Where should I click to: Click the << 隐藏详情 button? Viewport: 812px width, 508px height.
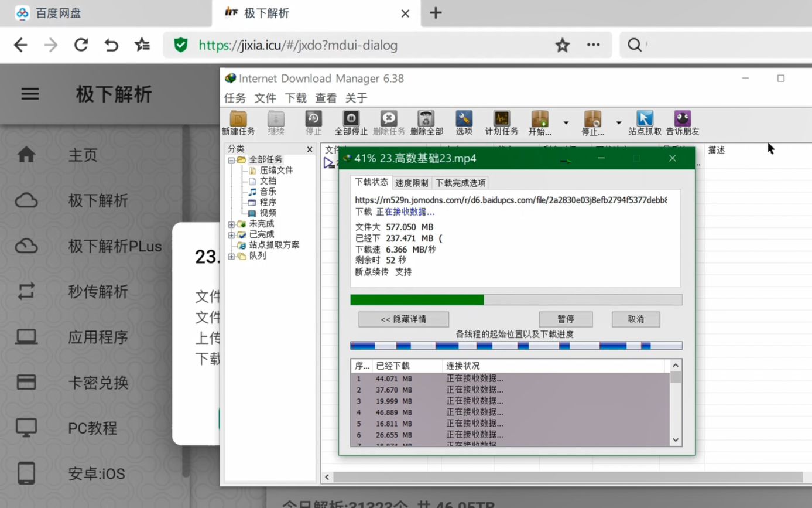403,319
